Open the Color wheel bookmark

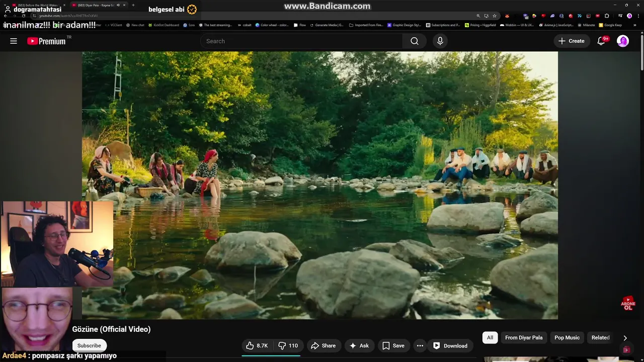click(272, 25)
